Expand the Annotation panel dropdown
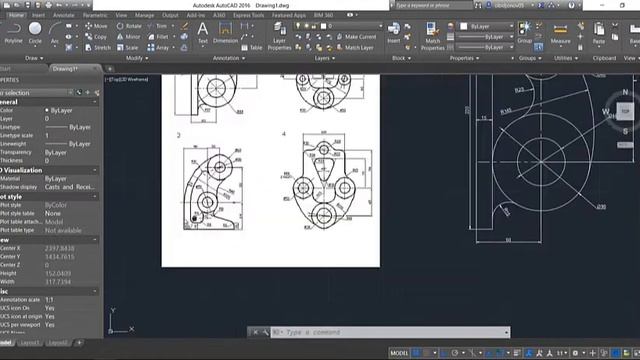The width and height of the screenshot is (640, 360). [229, 58]
